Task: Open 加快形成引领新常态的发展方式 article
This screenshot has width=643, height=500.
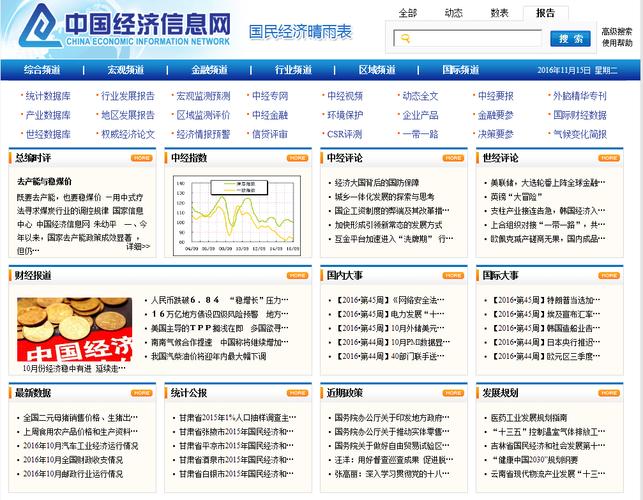Action: pos(388,225)
